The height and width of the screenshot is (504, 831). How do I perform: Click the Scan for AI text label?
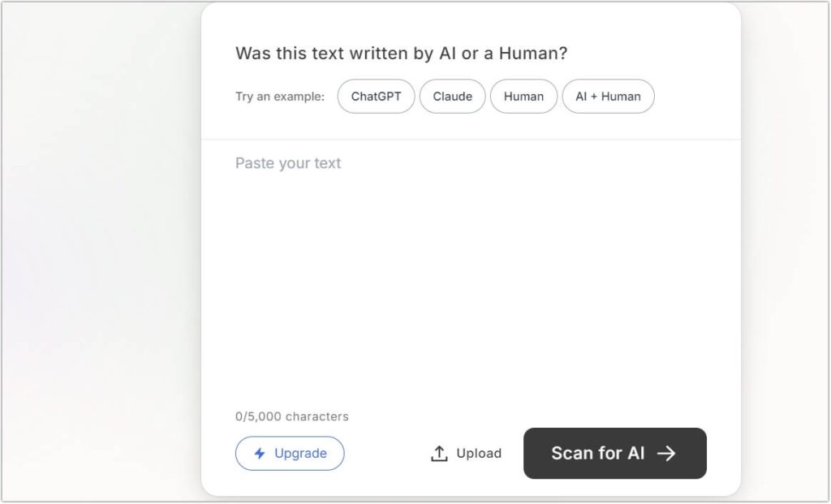598,454
